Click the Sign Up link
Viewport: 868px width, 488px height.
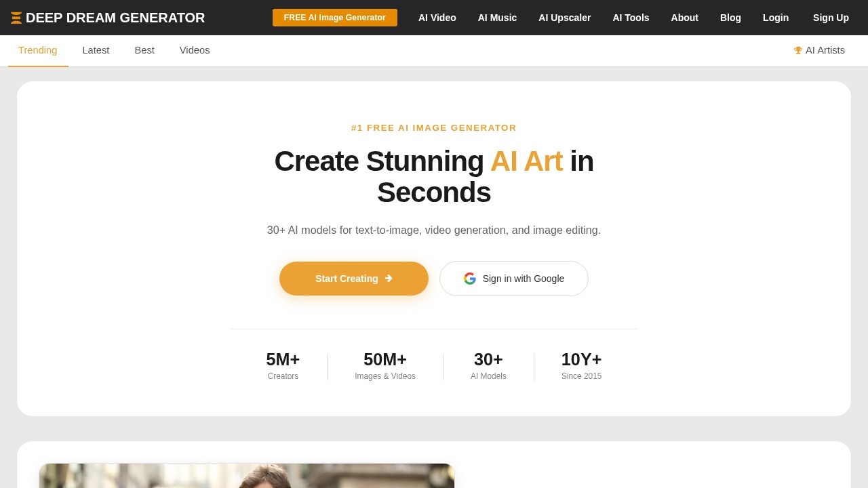coord(831,18)
